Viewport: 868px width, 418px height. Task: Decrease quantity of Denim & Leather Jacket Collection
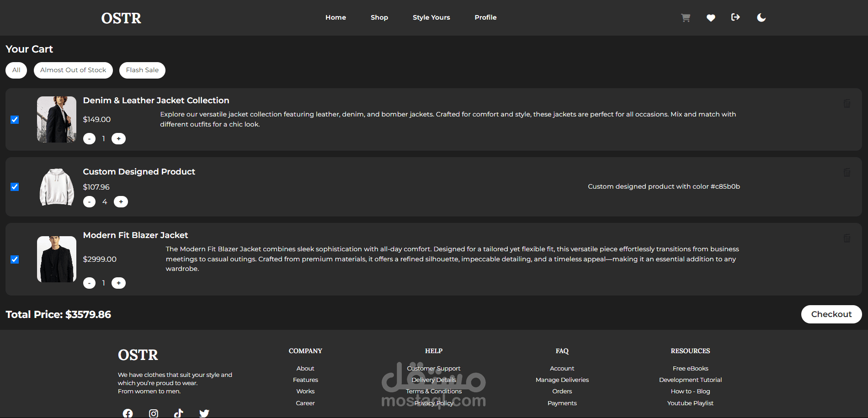coord(90,139)
